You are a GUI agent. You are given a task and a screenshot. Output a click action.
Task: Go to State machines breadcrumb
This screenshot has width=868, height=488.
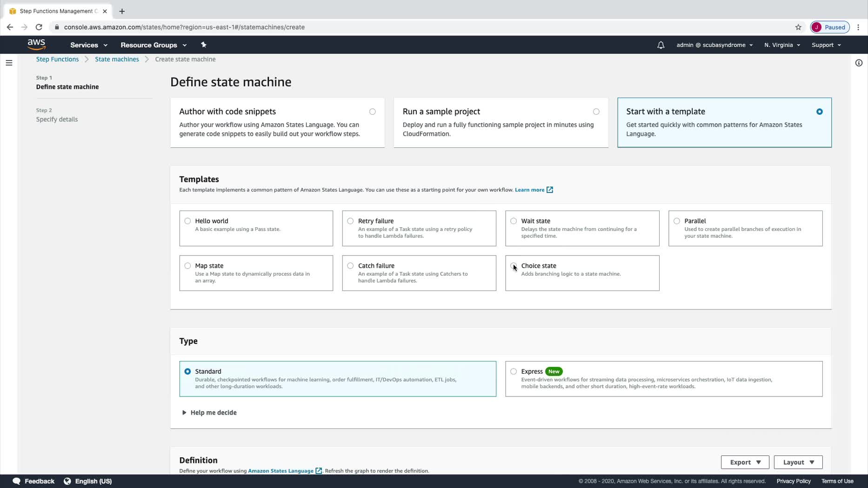click(x=117, y=59)
